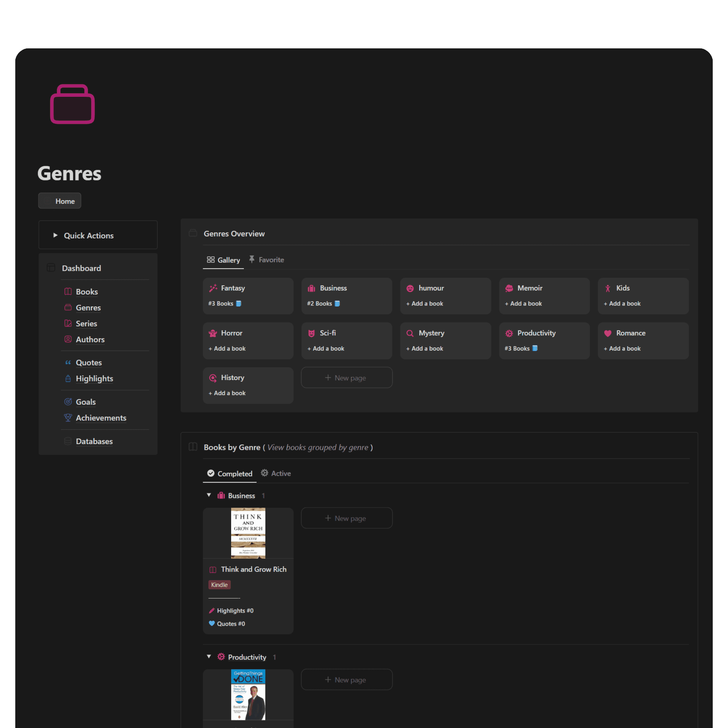The image size is (728, 728).
Task: Click the Goals target icon in sidebar
Action: pyautogui.click(x=68, y=402)
